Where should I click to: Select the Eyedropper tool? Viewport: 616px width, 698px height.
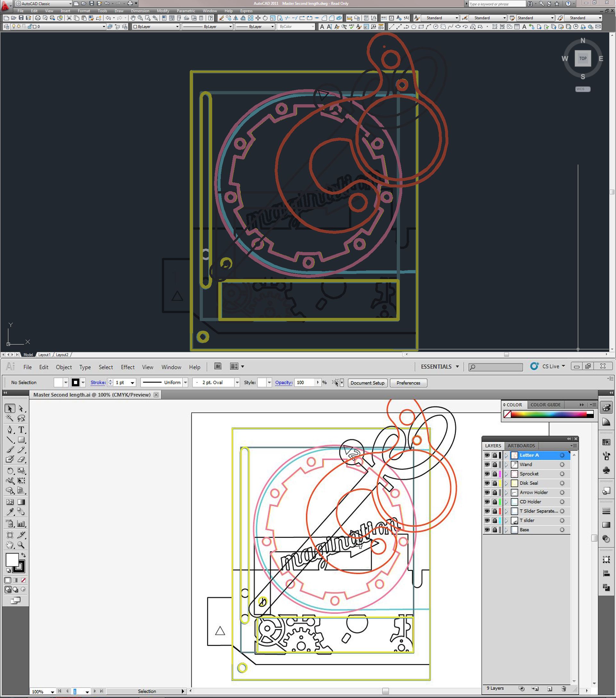pos(10,512)
